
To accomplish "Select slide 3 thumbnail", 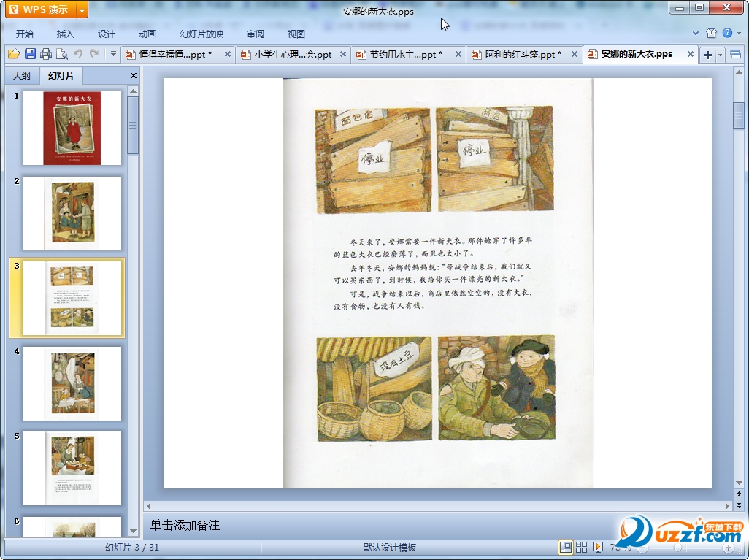I will 72,298.
